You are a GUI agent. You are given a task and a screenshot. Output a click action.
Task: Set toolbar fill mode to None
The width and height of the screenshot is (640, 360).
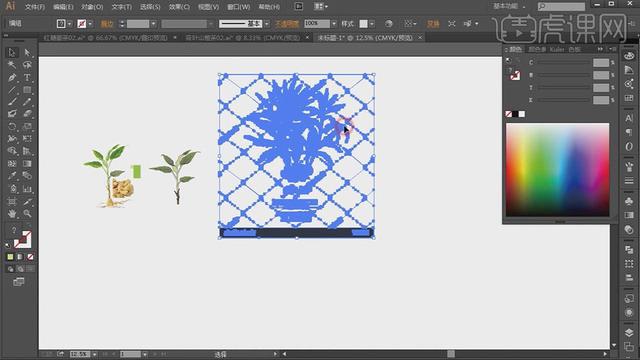click(x=30, y=257)
